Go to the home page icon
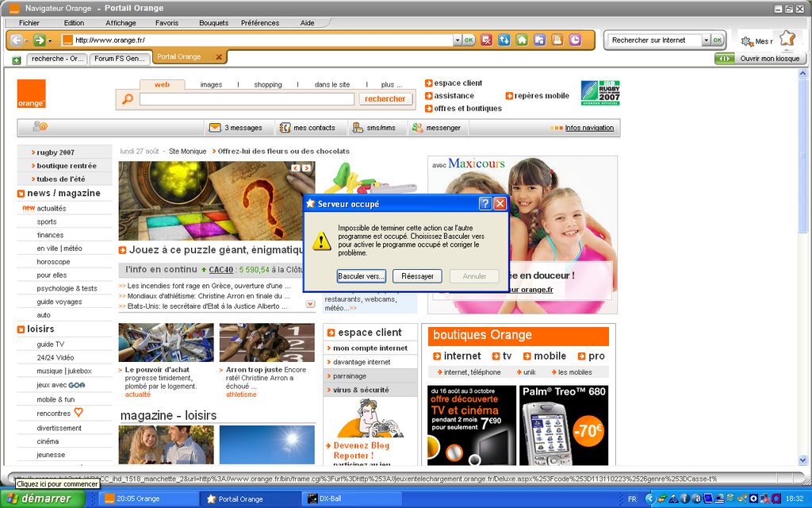The image size is (812, 508). 522,40
